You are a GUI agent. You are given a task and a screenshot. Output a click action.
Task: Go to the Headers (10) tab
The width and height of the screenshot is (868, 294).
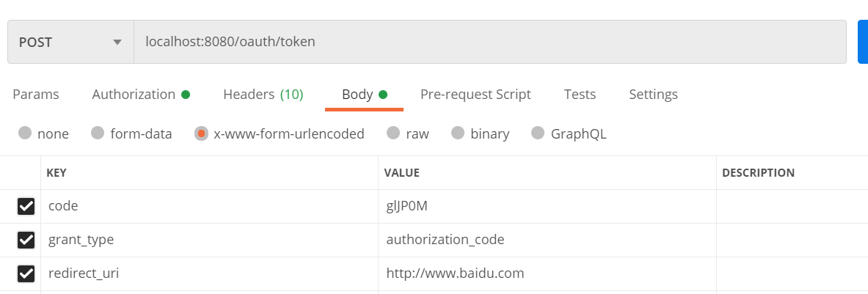pyautogui.click(x=263, y=95)
